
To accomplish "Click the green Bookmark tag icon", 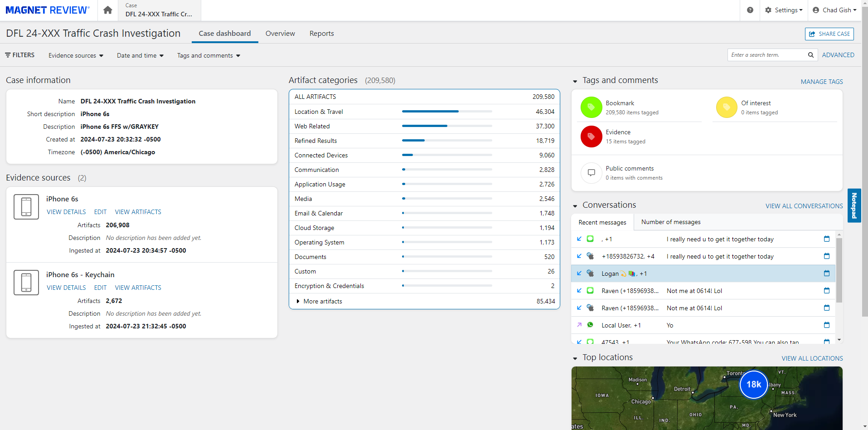I will [x=591, y=107].
